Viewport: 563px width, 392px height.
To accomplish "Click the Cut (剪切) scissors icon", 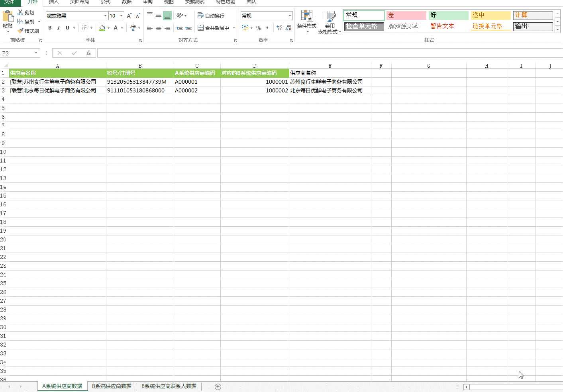I will click(x=20, y=12).
